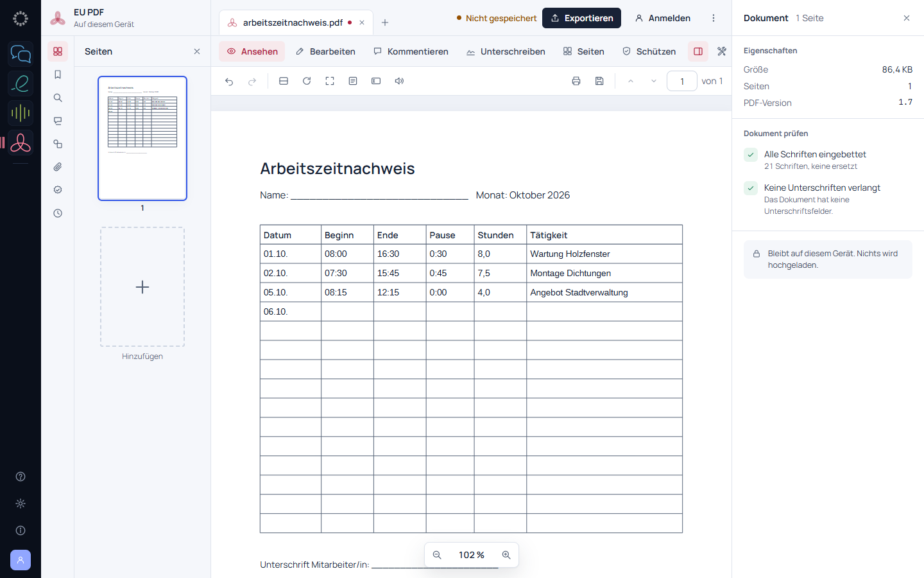The image size is (924, 578).
Task: Change page layout view icon
Action: pyautogui.click(x=284, y=81)
